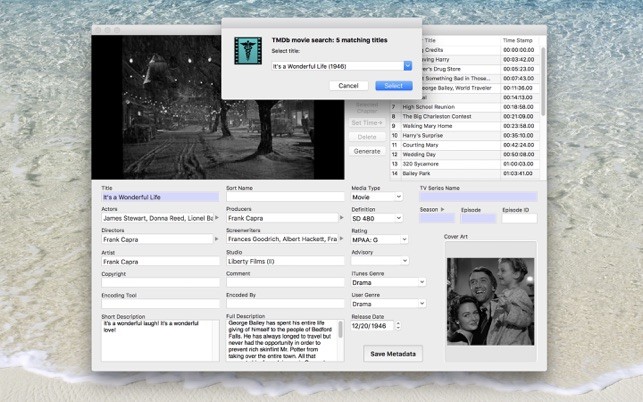Click the Save Metadata button

[x=394, y=354]
